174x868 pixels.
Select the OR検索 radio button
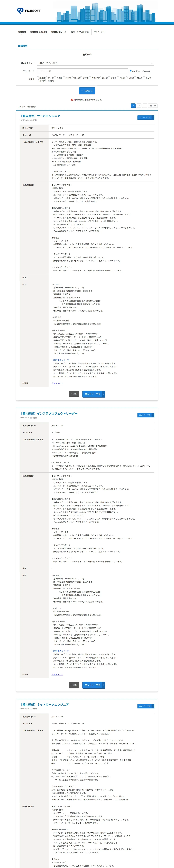pyautogui.click(x=143, y=71)
